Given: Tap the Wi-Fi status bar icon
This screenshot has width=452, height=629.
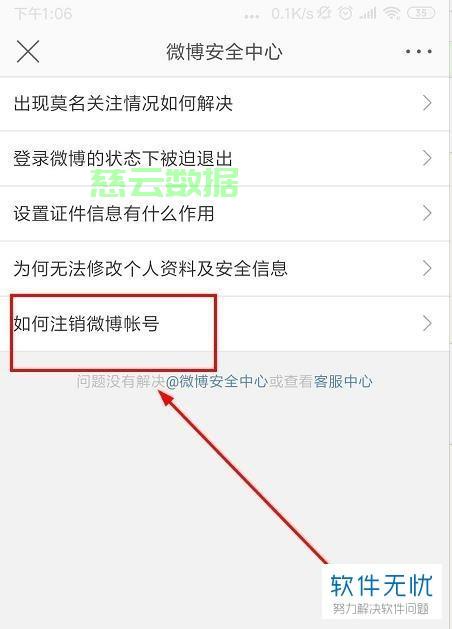Looking at the screenshot, I should tap(391, 13).
